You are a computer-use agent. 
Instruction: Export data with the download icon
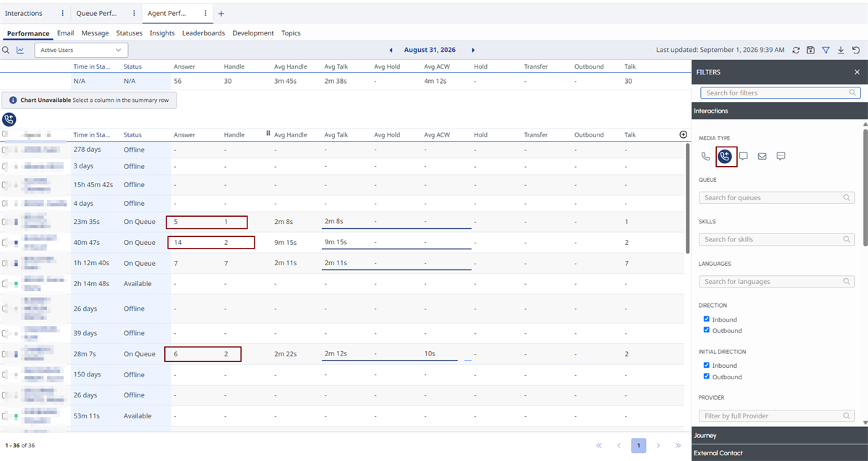[x=841, y=51]
